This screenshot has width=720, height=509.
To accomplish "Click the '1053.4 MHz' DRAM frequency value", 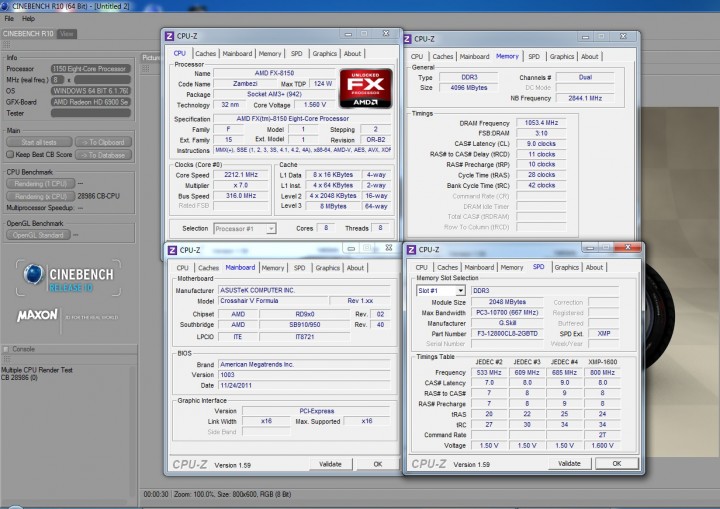I will 541,123.
